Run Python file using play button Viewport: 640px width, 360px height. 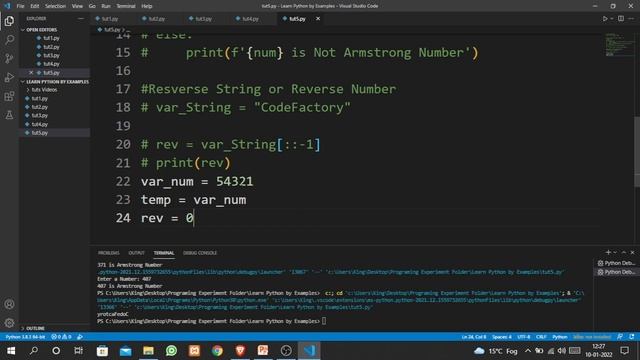point(605,19)
